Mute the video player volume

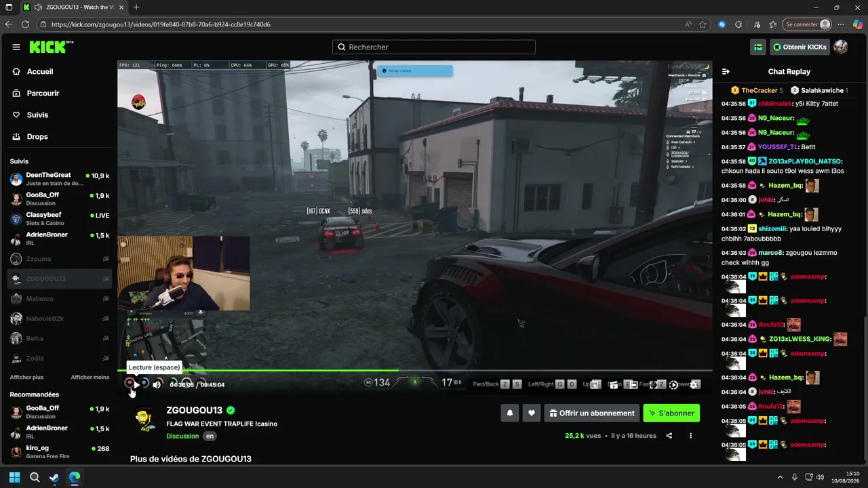[x=157, y=384]
